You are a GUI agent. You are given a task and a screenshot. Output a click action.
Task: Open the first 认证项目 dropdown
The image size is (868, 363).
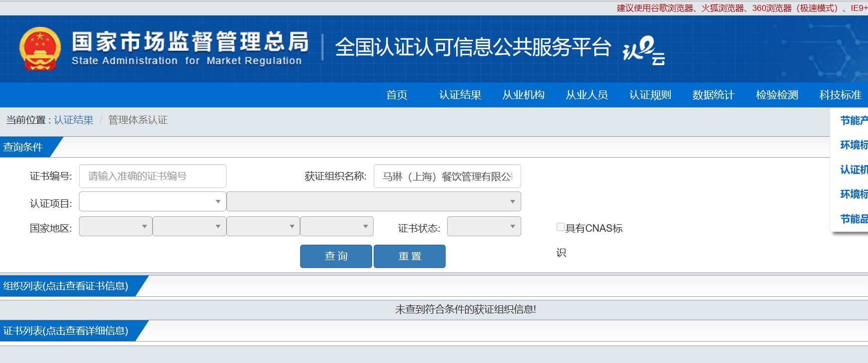153,201
